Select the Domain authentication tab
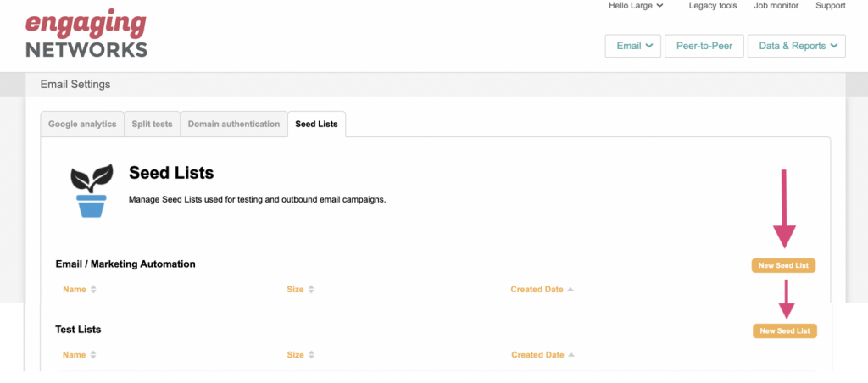This screenshot has width=868, height=383. [234, 125]
